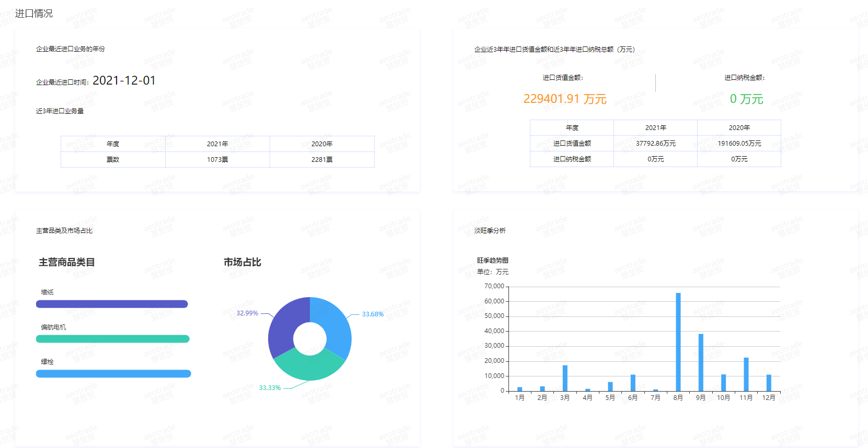Click the 2021年 tax cell showing 0万元
This screenshot has width=868, height=448.
tap(655, 159)
